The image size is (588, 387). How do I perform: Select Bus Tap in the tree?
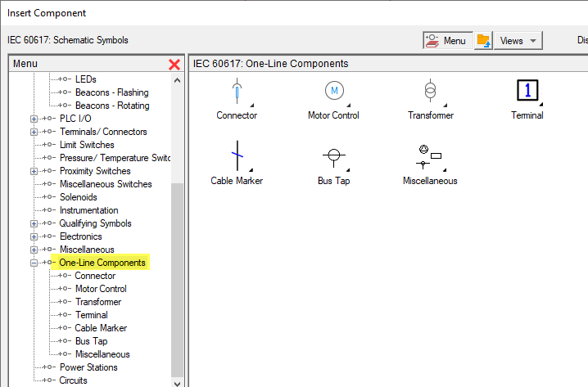[91, 341]
